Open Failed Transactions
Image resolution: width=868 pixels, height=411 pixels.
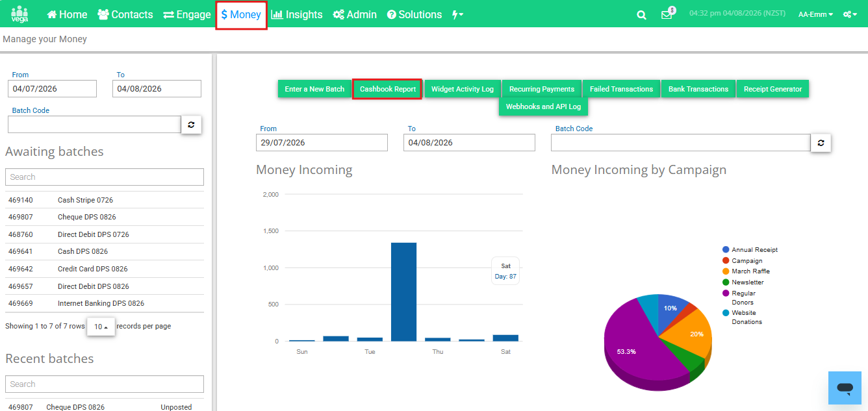pos(621,89)
